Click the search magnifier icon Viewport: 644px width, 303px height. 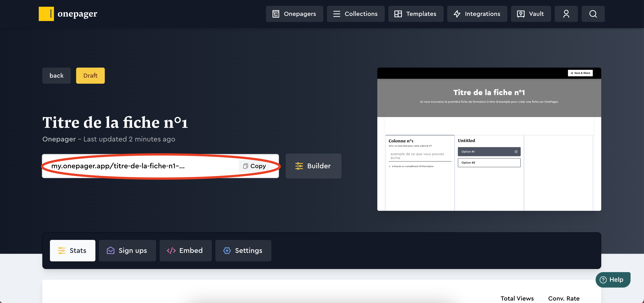(x=593, y=14)
